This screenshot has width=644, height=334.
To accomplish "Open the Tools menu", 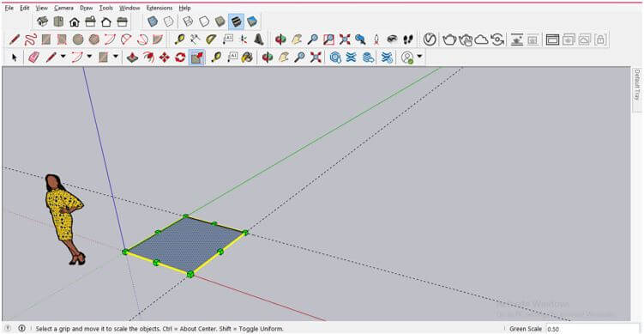I will pos(106,8).
